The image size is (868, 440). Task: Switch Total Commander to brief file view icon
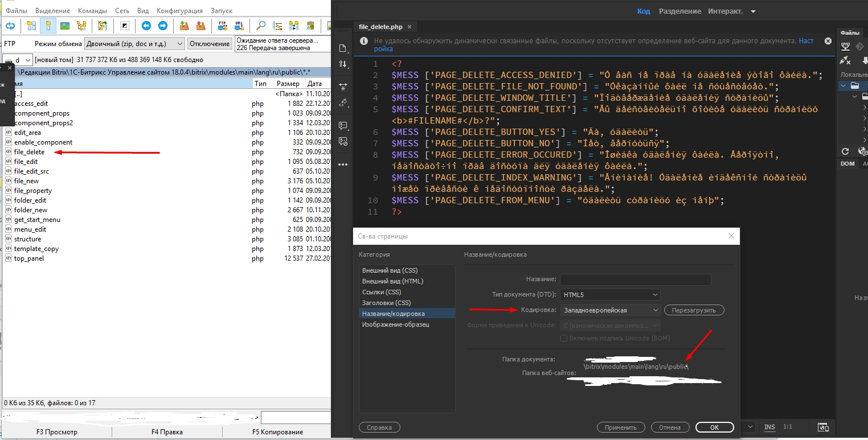pyautogui.click(x=31, y=26)
